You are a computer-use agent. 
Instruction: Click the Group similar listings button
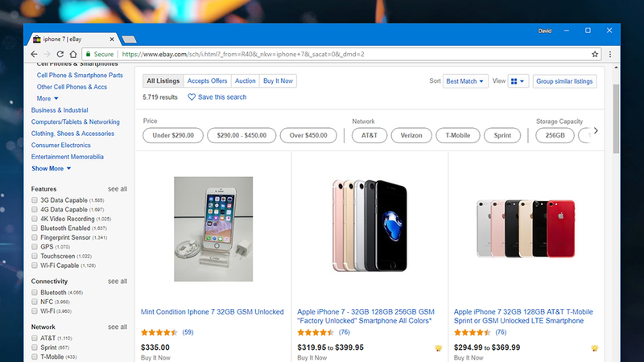pyautogui.click(x=564, y=81)
